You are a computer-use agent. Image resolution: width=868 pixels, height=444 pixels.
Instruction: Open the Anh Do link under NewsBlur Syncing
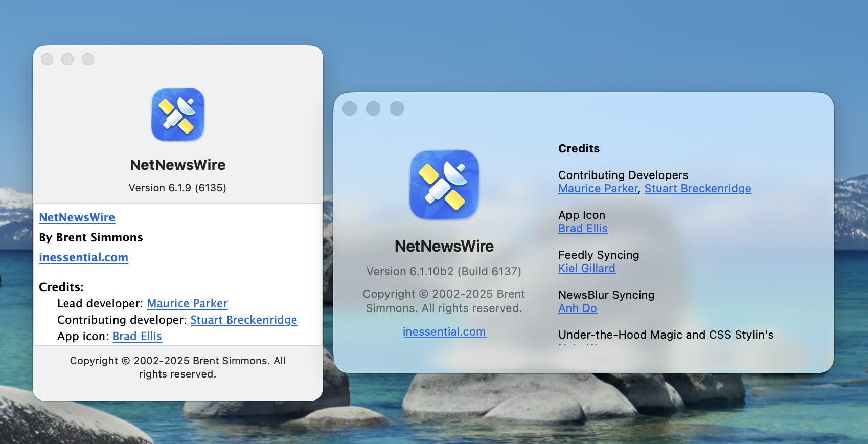click(578, 308)
